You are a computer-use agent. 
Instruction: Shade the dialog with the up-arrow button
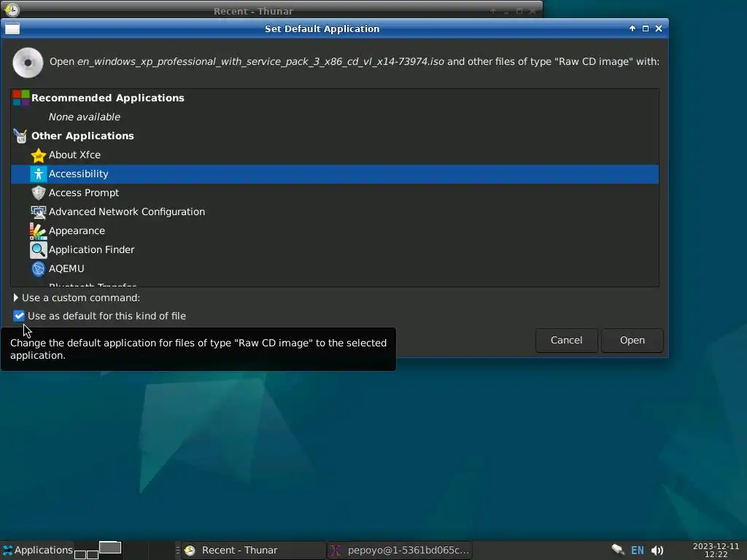(632, 28)
